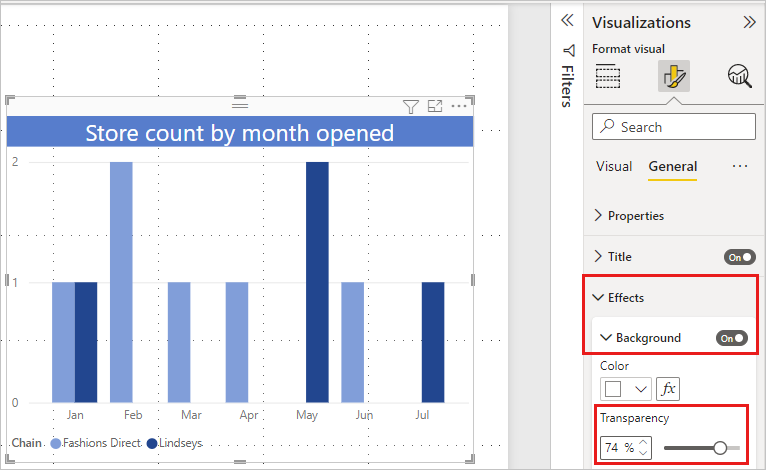Open the Build visual fields icon
The width and height of the screenshot is (766, 470).
tap(608, 76)
